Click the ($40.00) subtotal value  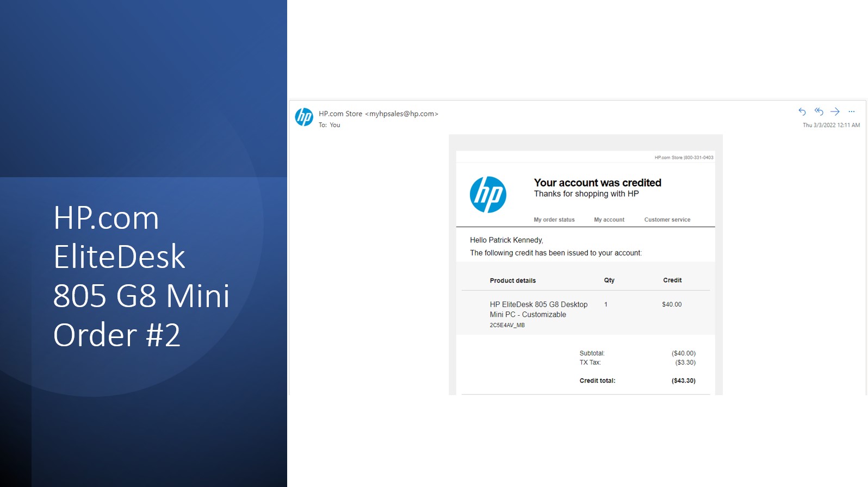[684, 353]
